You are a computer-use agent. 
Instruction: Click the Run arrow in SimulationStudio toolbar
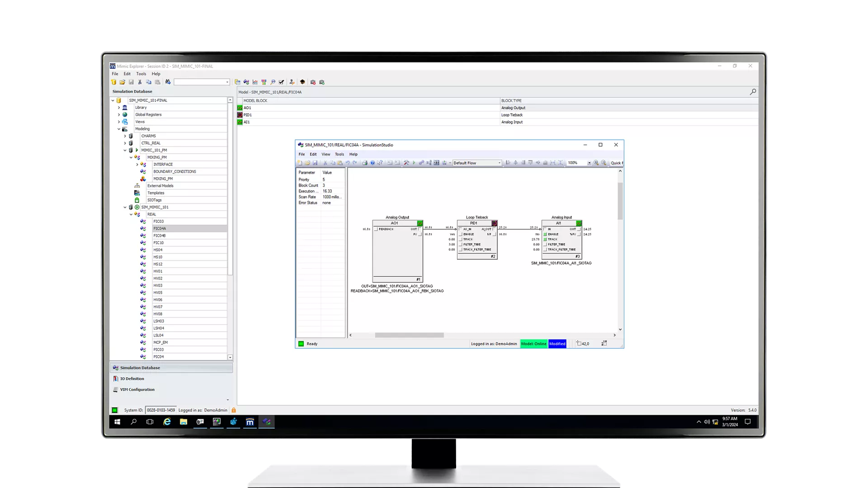point(414,163)
